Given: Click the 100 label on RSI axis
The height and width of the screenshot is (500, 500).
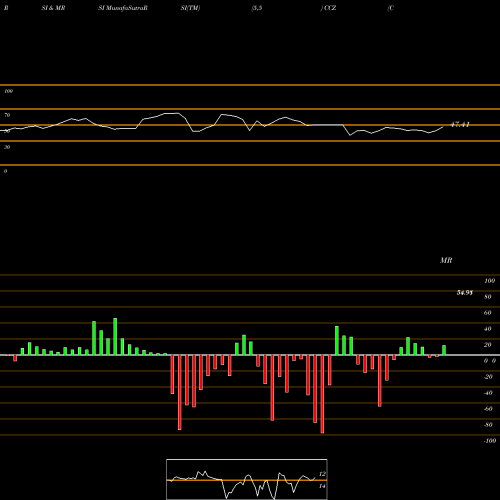Looking at the screenshot, I should 8,91.
